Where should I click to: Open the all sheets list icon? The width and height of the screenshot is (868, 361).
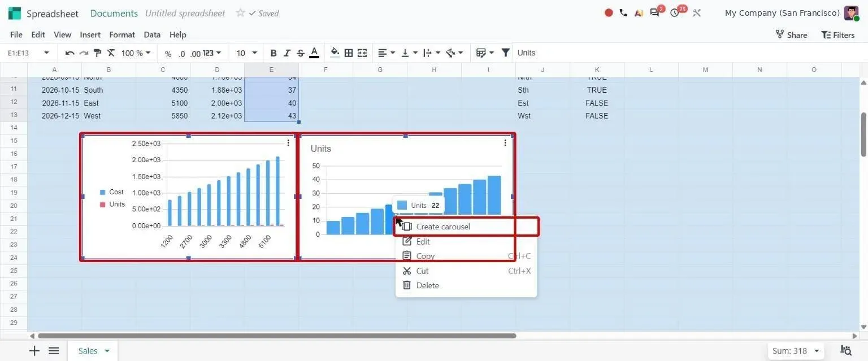[54, 351]
